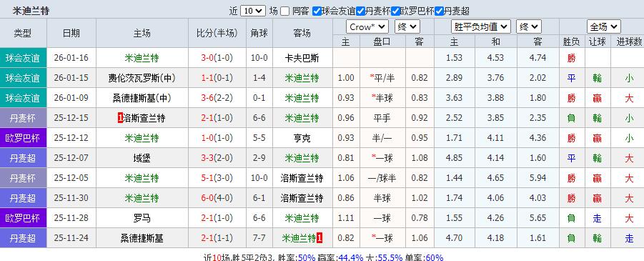This screenshot has width=644, height=261.
Task: Open the recent matches count dropdown showing 10
Action: [x=253, y=11]
